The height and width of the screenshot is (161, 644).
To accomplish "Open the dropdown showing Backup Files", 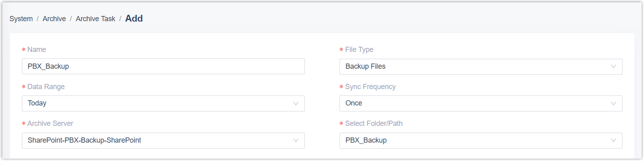I will (475, 67).
